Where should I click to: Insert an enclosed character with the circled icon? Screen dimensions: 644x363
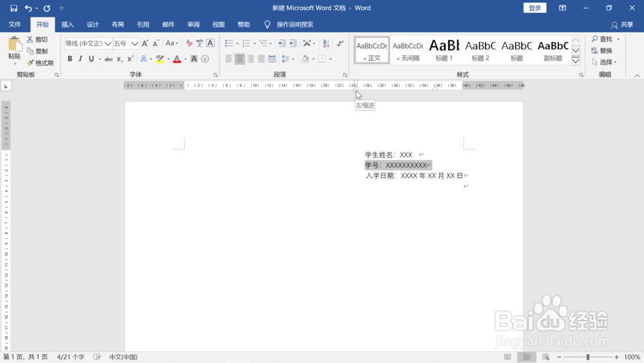(205, 59)
